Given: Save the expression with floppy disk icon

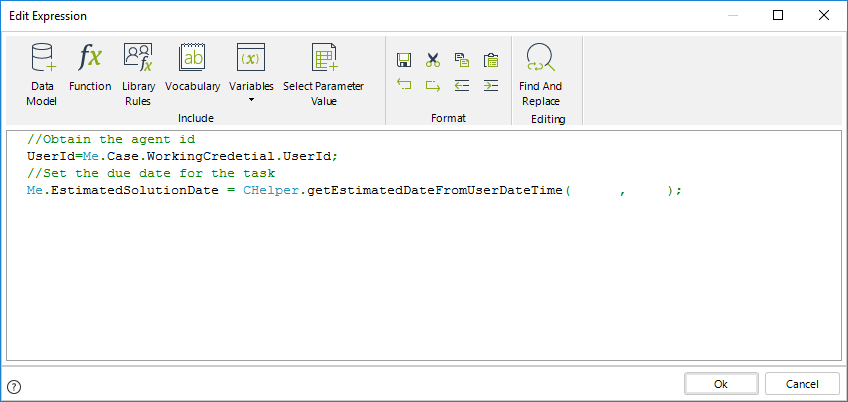Looking at the screenshot, I should click(404, 60).
